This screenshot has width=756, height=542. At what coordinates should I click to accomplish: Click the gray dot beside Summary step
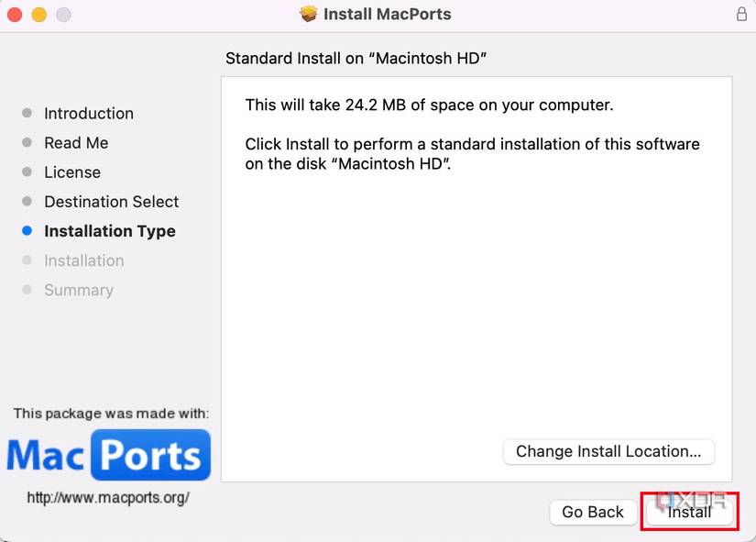coord(28,290)
